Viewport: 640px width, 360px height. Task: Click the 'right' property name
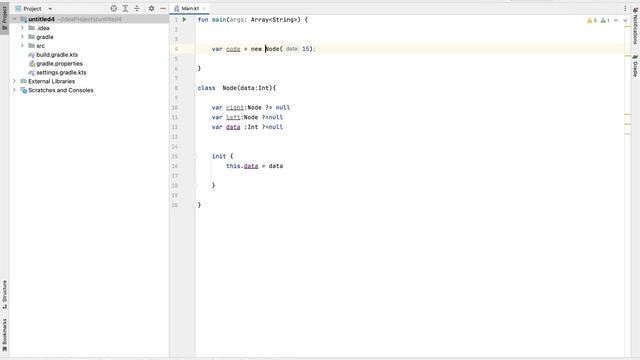235,108
